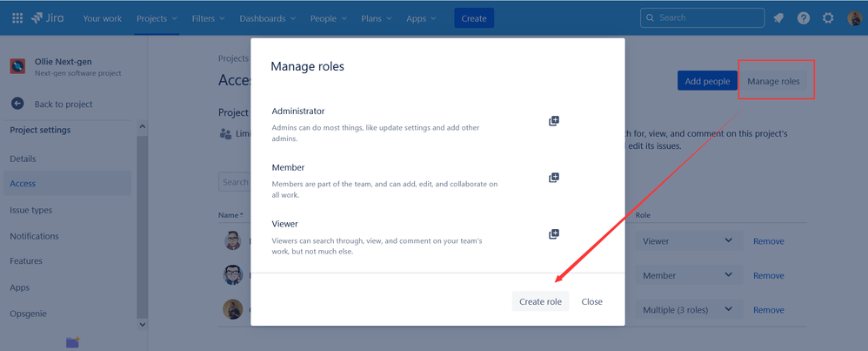This screenshot has width=868, height=351.
Task: Click the purple folder icon at sidebar bottom
Action: [x=72, y=342]
